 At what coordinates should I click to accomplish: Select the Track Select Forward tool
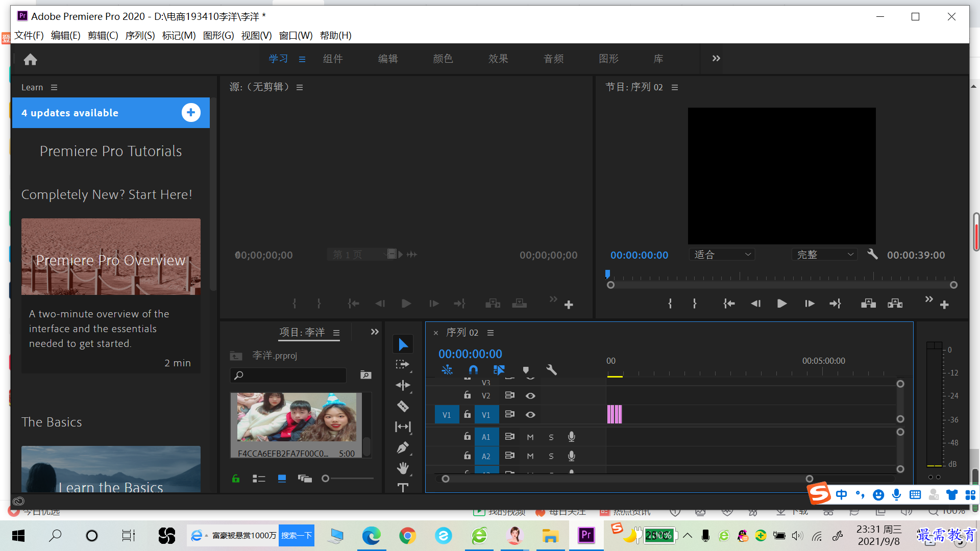tap(403, 365)
